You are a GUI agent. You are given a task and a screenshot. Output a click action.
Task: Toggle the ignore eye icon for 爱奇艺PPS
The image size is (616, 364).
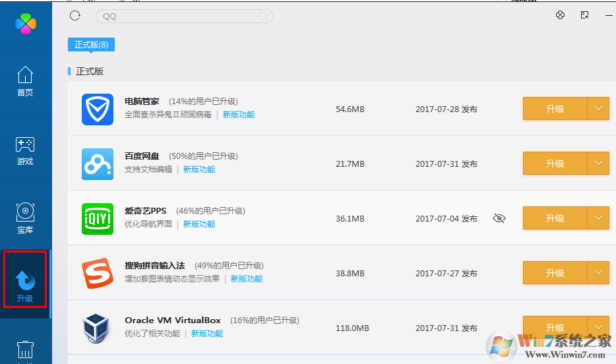[x=499, y=218]
